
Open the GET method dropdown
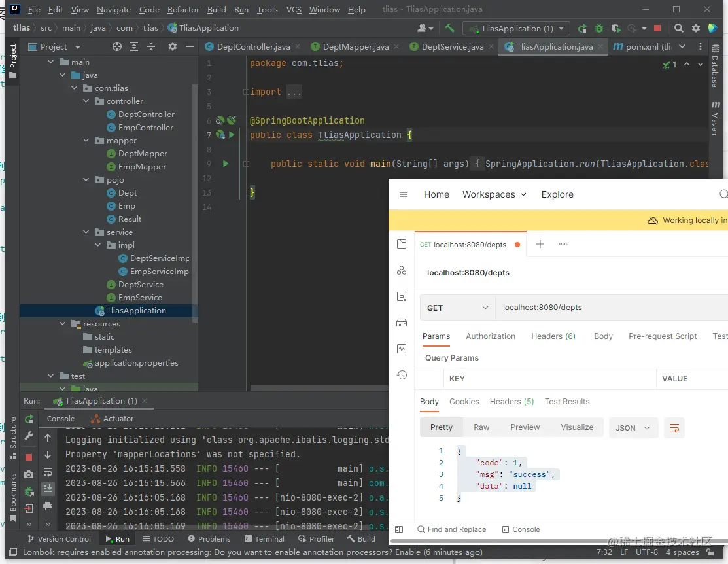tap(457, 308)
